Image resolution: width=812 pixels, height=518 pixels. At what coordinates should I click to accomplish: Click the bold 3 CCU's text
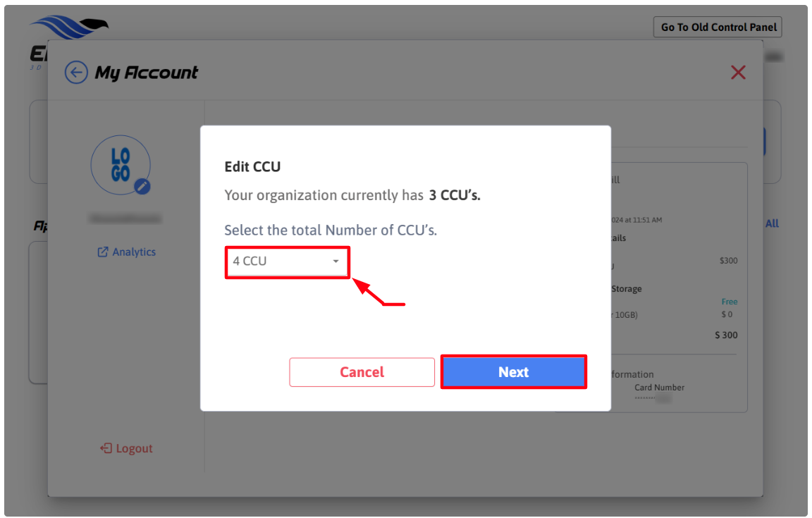[454, 195]
